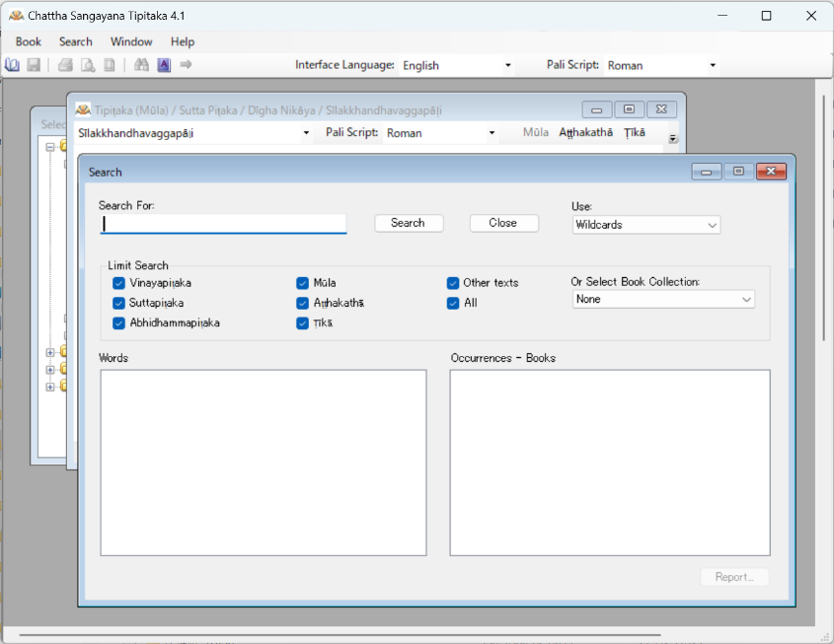The width and height of the screenshot is (834, 644).
Task: Toggle the Aṭṭhakathā limit checkbox
Action: click(302, 303)
